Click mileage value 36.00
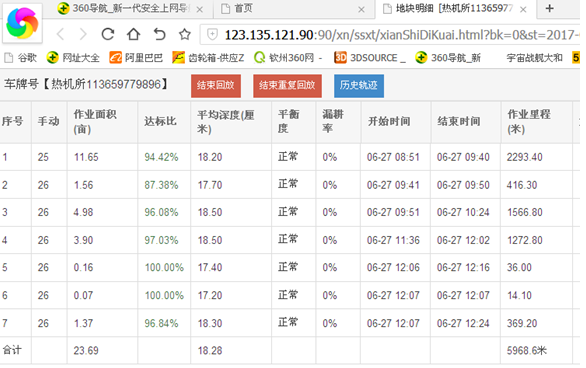This screenshot has width=586, height=368. tap(519, 268)
